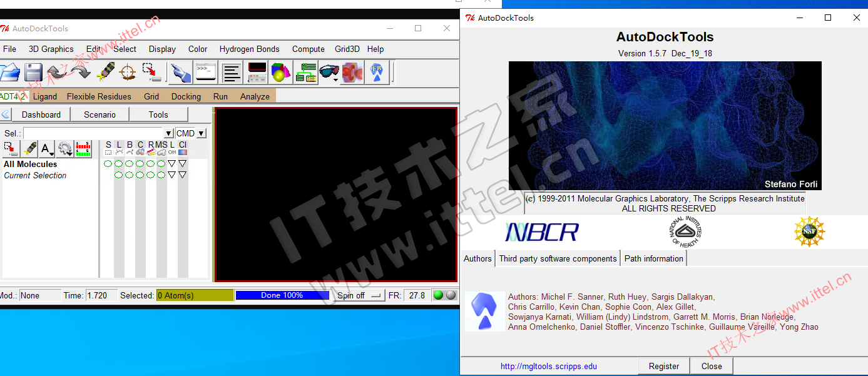Open the Hydrogen Bonds menu
Screen dimensions: 868x376
point(250,49)
